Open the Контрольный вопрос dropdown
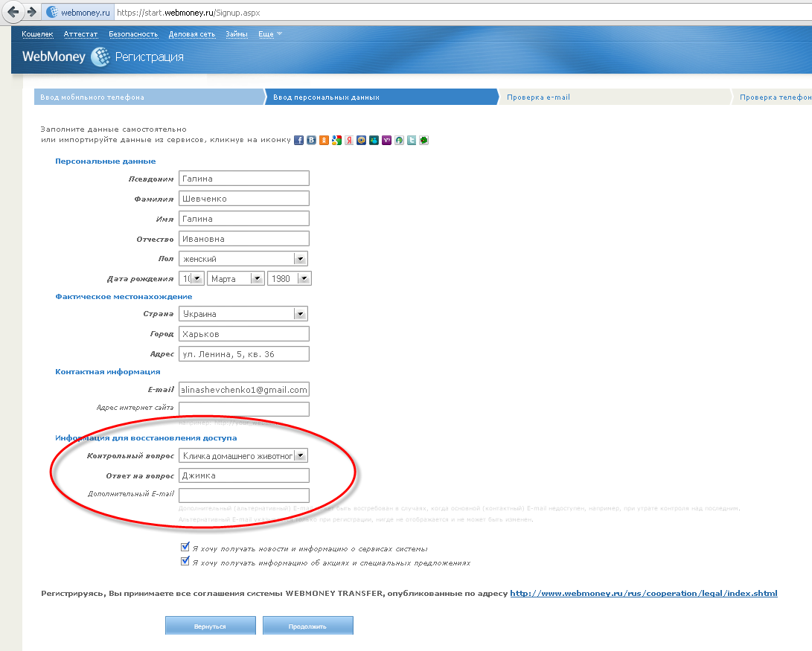Image resolution: width=812 pixels, height=651 pixels. 243,456
